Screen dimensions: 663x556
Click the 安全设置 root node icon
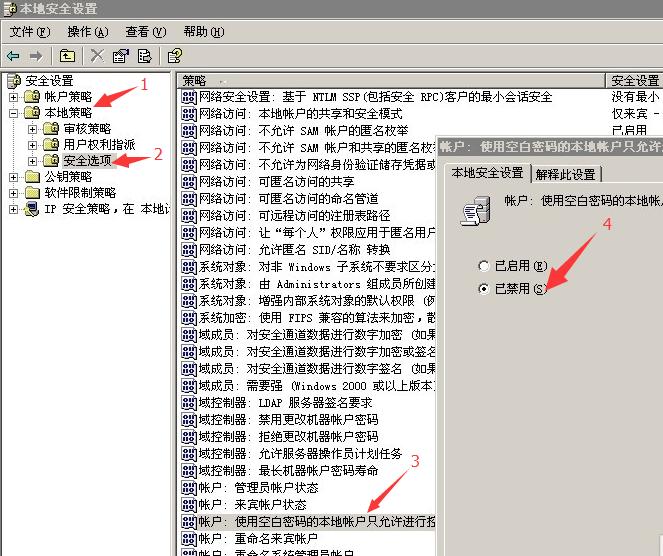[14, 81]
